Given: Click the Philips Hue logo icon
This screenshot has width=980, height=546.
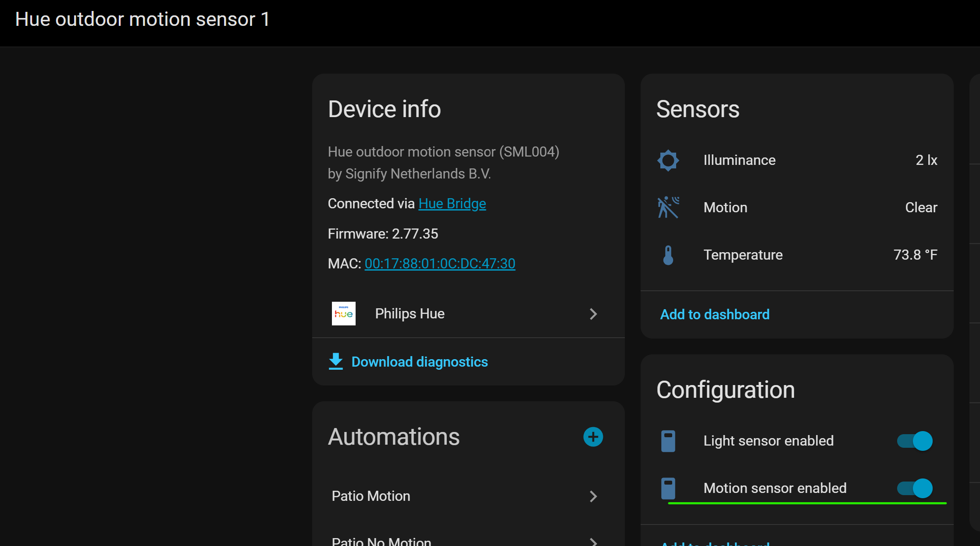Looking at the screenshot, I should click(x=343, y=314).
